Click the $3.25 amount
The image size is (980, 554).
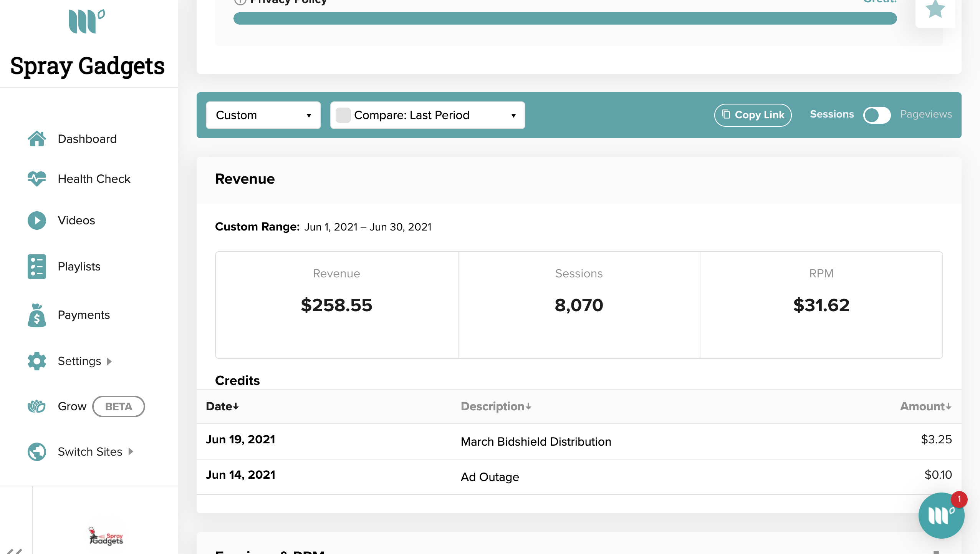click(x=936, y=440)
